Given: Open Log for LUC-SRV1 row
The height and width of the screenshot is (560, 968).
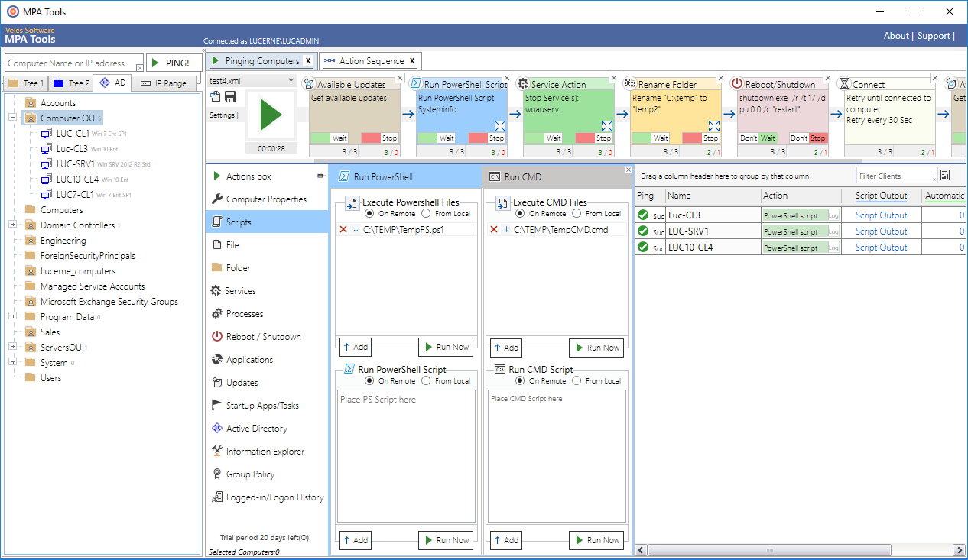Looking at the screenshot, I should pyautogui.click(x=834, y=231).
